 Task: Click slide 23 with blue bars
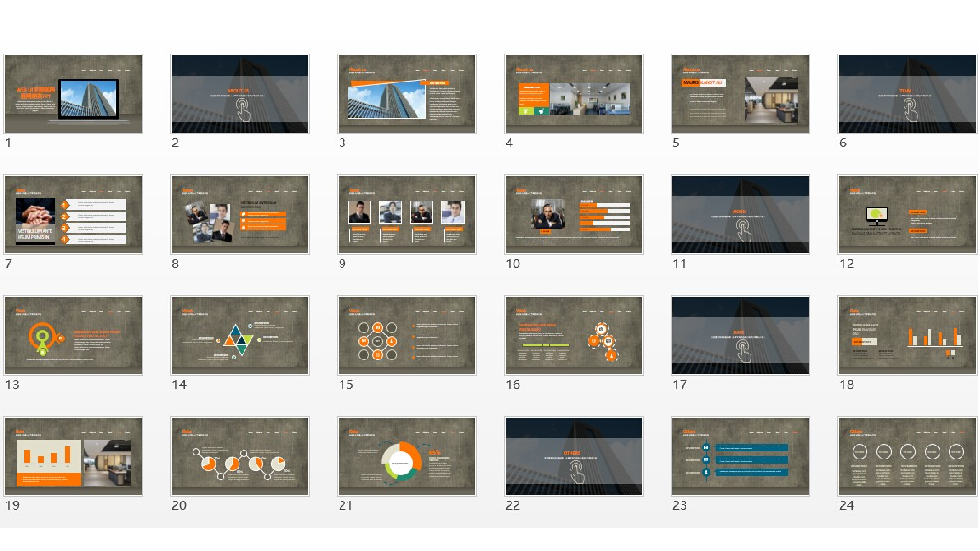(740, 456)
